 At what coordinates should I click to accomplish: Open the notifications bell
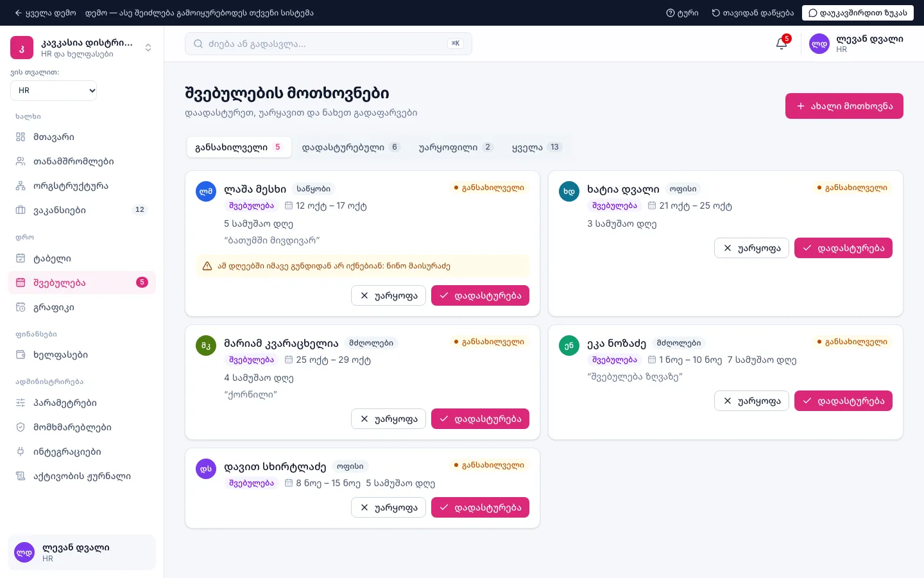coord(782,44)
